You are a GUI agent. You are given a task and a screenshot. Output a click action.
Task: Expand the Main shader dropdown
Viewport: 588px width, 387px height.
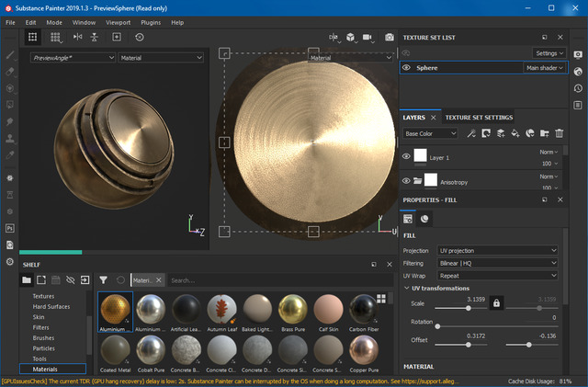click(544, 67)
